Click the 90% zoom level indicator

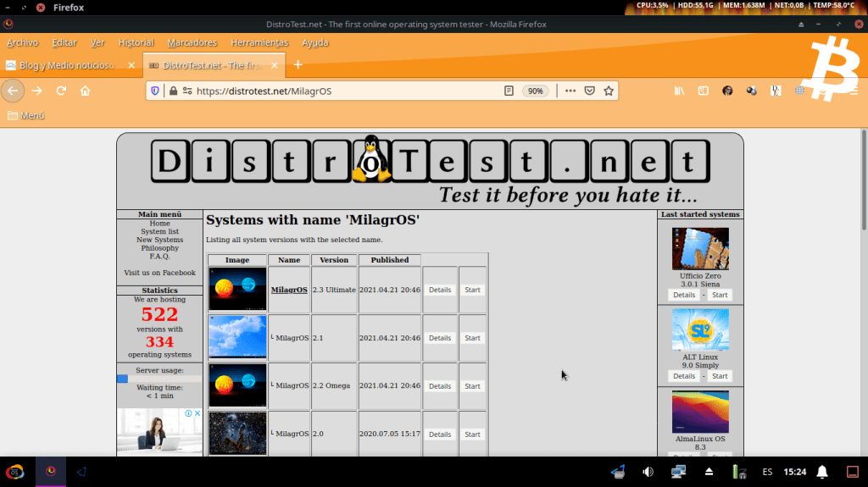(x=535, y=91)
